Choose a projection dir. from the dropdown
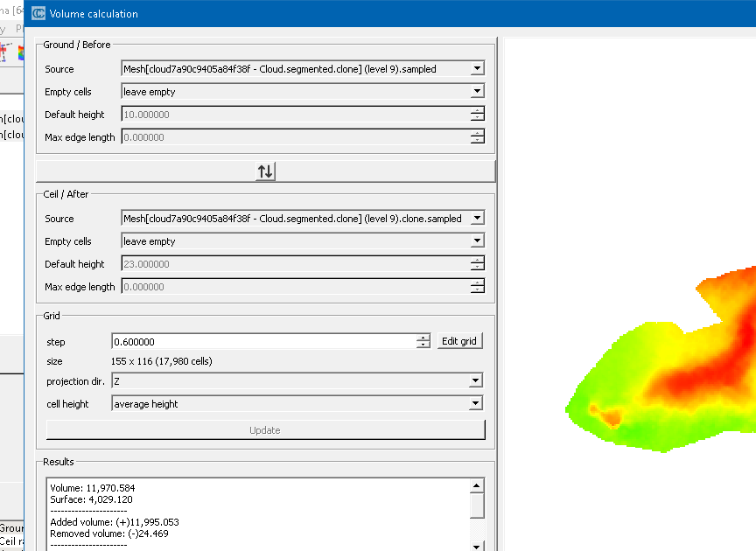Image resolution: width=756 pixels, height=551 pixels. click(297, 380)
